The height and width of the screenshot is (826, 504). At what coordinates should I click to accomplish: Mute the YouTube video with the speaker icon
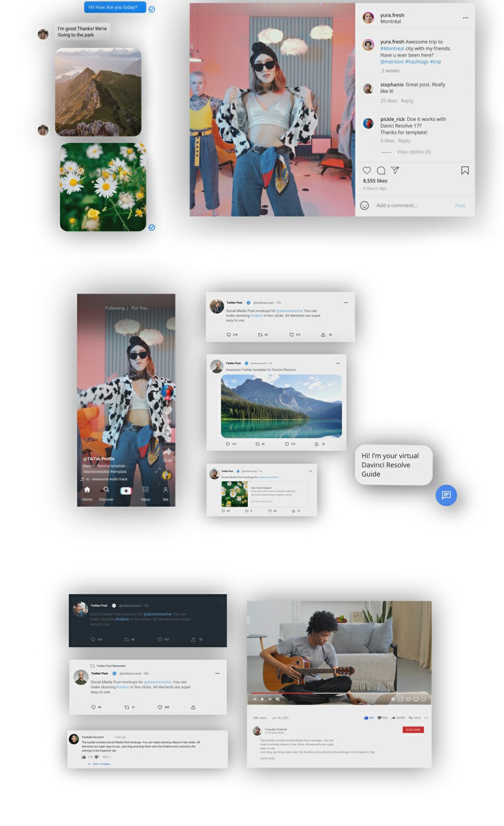278,699
